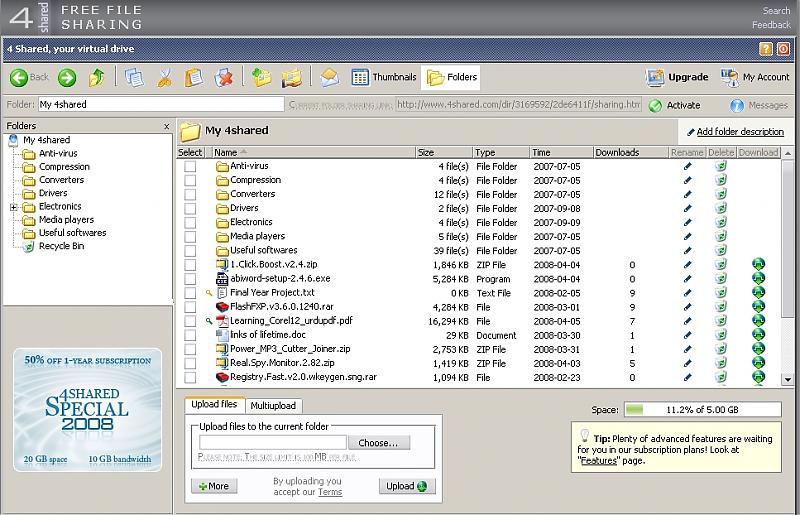Open My Account
This screenshot has width=800, height=515.
coord(755,77)
